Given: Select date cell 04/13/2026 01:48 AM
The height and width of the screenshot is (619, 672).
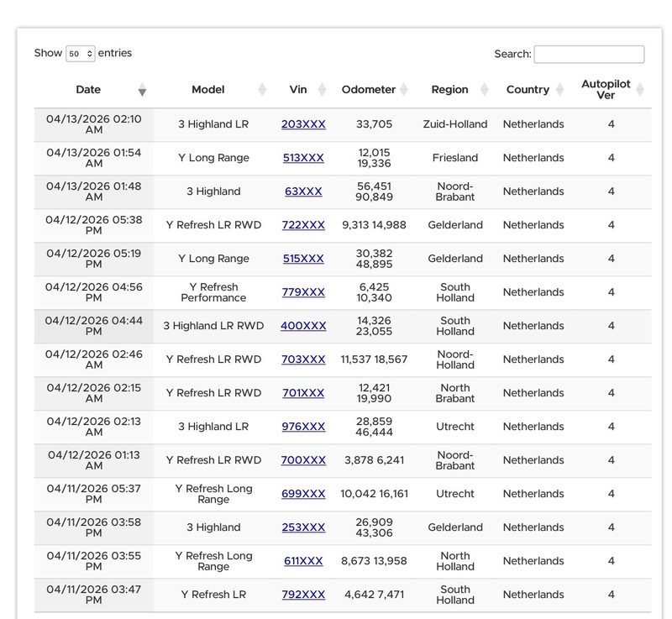Looking at the screenshot, I should tap(94, 191).
